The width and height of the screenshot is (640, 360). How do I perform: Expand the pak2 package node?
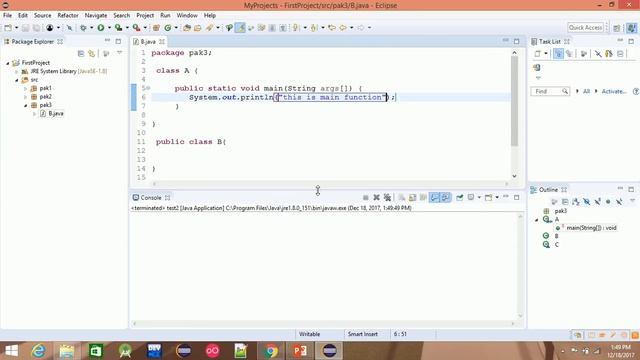pos(25,97)
